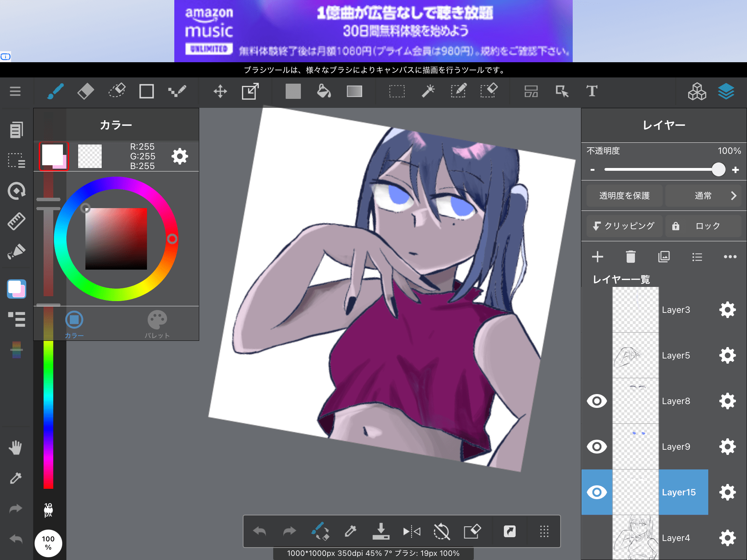Toggle visibility of Layer9
Screen dimensions: 747x560
pos(597,447)
